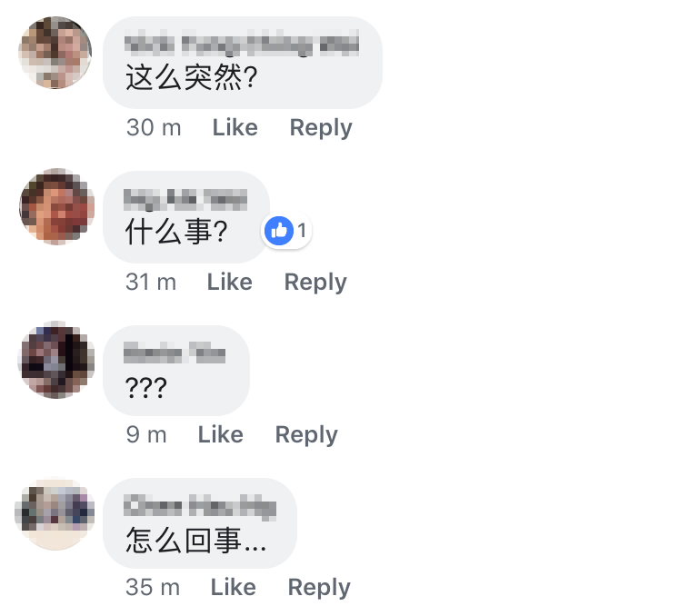679x616 pixels.
Task: Like the "???" comment
Action: 220,434
